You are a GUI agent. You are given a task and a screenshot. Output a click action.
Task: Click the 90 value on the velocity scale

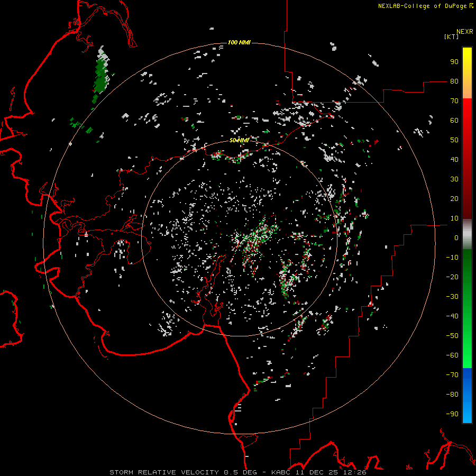[x=454, y=62]
